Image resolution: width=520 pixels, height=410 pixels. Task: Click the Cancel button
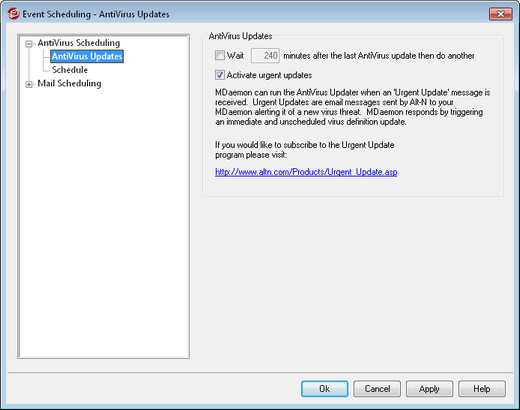[x=377, y=389]
